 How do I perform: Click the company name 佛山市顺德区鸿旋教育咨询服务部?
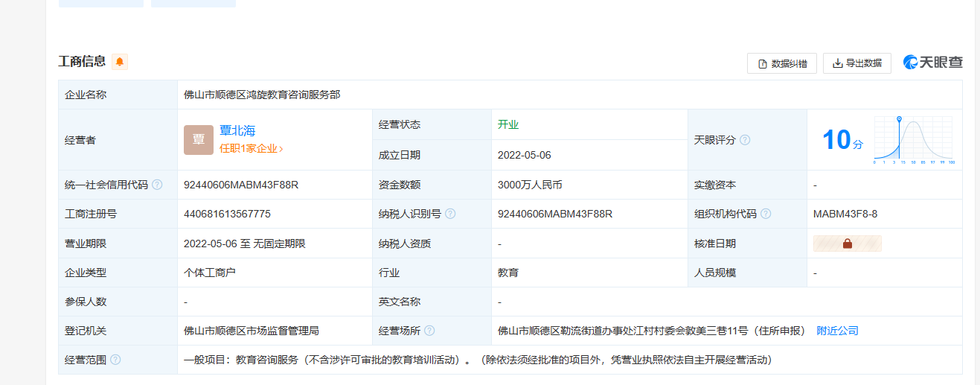click(x=262, y=95)
